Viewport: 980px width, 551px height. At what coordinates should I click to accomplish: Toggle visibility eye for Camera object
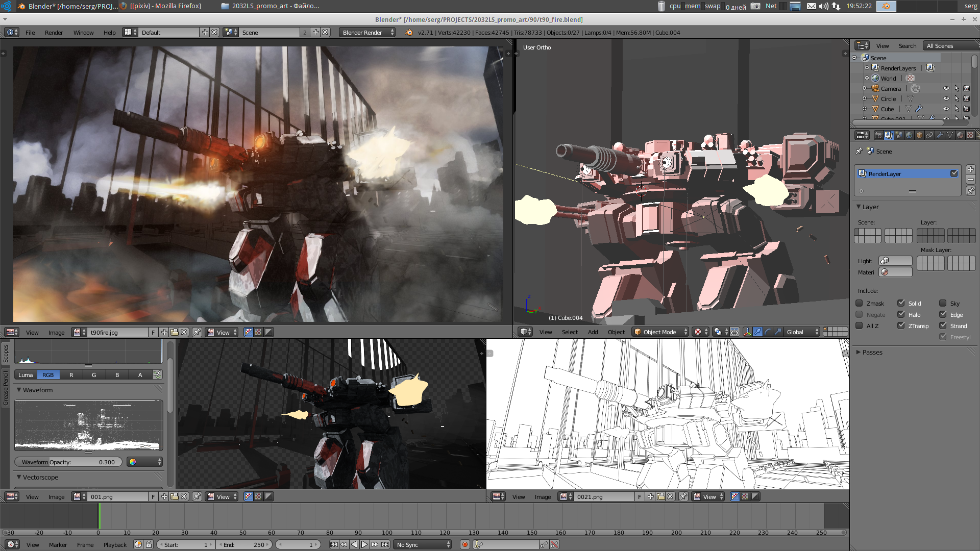coord(946,89)
